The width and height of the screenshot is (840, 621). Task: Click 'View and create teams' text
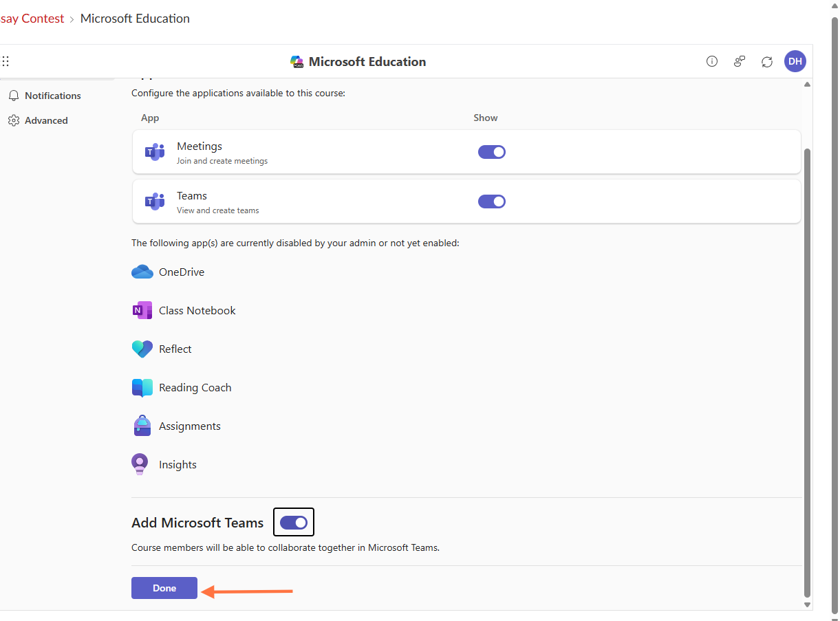218,210
